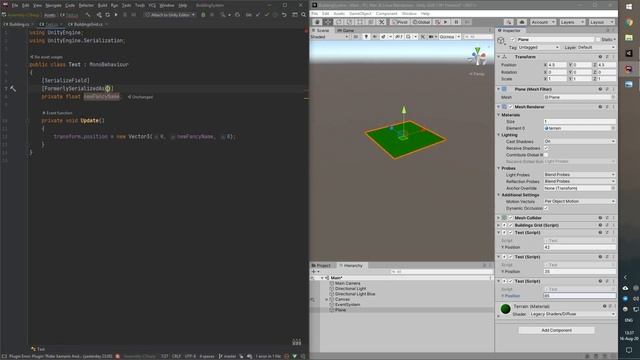Click the Add Component button
Viewport: 640px width, 360px height.
pos(556,330)
